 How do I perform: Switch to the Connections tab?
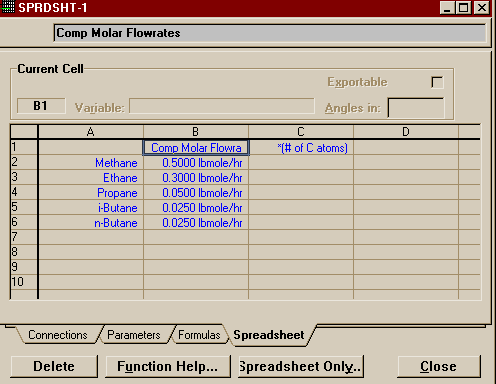(58, 335)
